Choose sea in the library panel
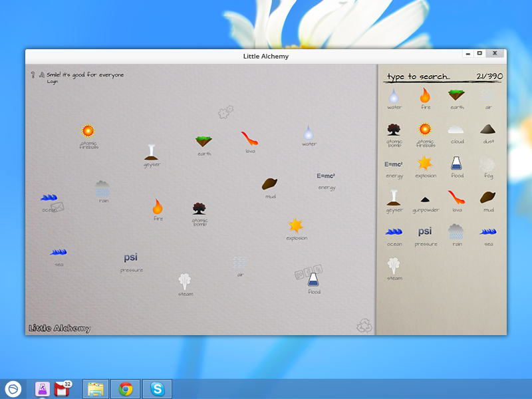532x399 pixels. 488,237
